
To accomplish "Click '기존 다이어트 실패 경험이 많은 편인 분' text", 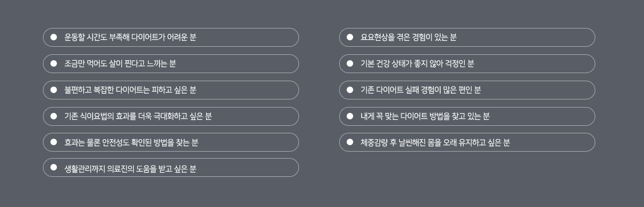I will (421, 90).
